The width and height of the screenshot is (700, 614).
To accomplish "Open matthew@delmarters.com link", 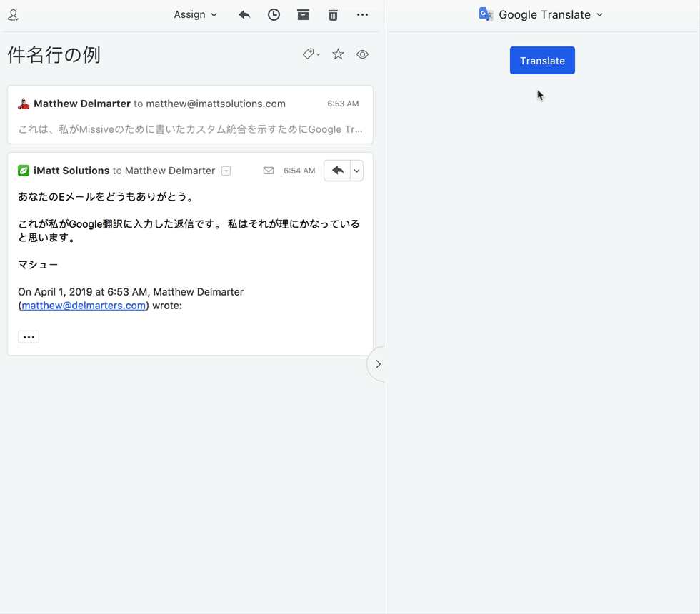I will click(84, 306).
